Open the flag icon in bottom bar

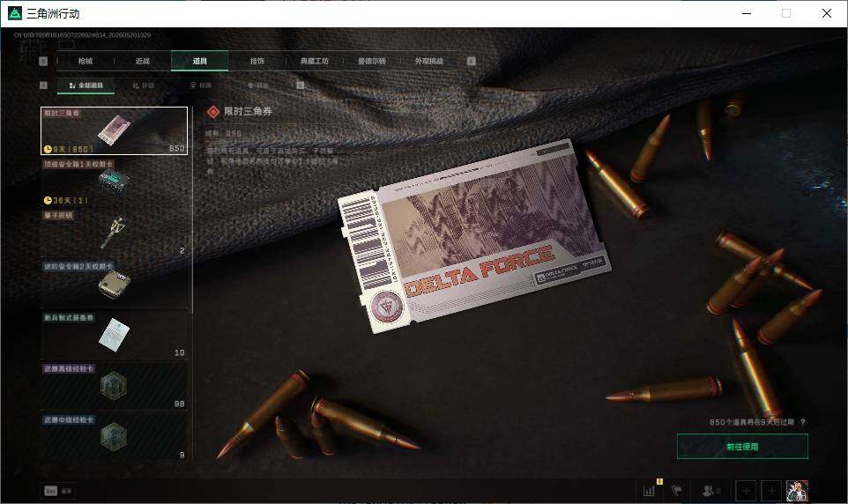[677, 491]
